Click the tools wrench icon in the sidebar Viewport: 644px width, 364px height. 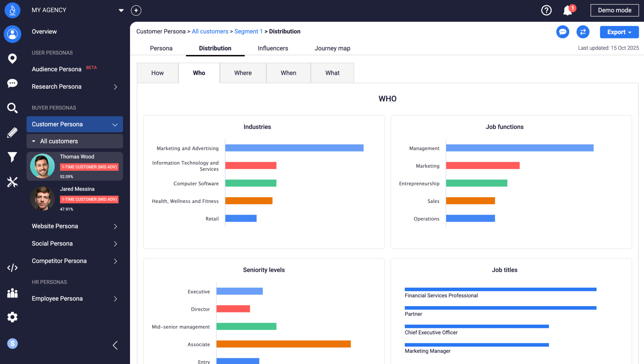pos(12,182)
